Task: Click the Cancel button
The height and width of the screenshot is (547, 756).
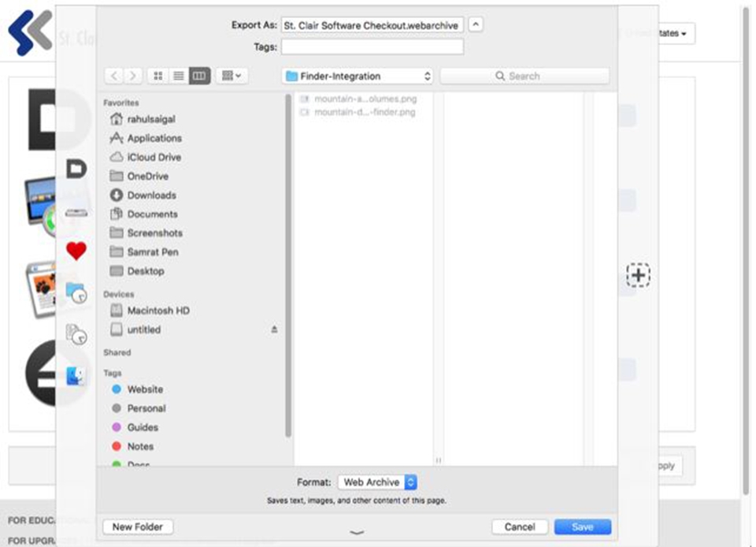Action: [520, 527]
